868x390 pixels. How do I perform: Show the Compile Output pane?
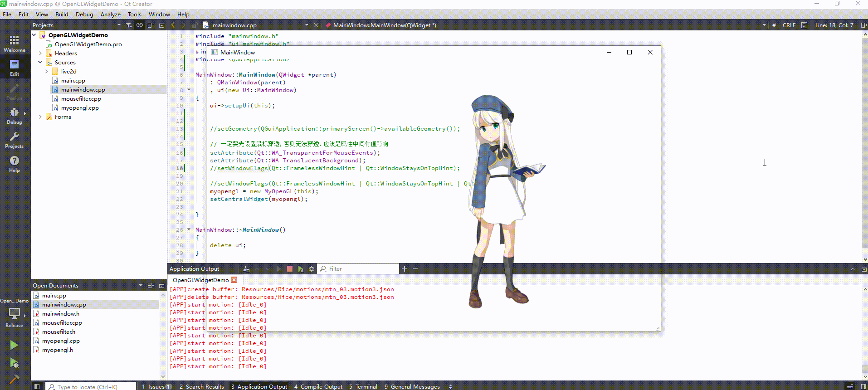pos(318,386)
